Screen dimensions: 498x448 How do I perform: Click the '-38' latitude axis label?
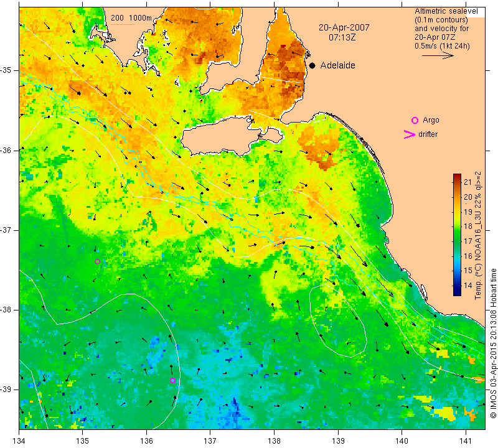pyautogui.click(x=6, y=310)
